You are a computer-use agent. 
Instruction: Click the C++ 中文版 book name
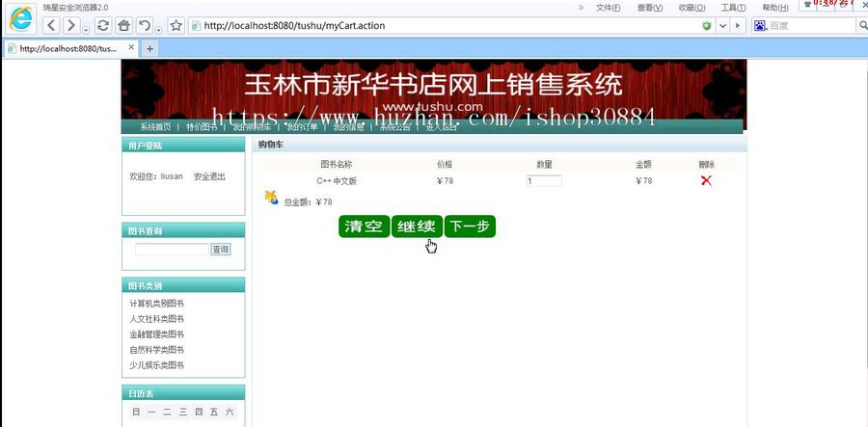click(x=337, y=181)
